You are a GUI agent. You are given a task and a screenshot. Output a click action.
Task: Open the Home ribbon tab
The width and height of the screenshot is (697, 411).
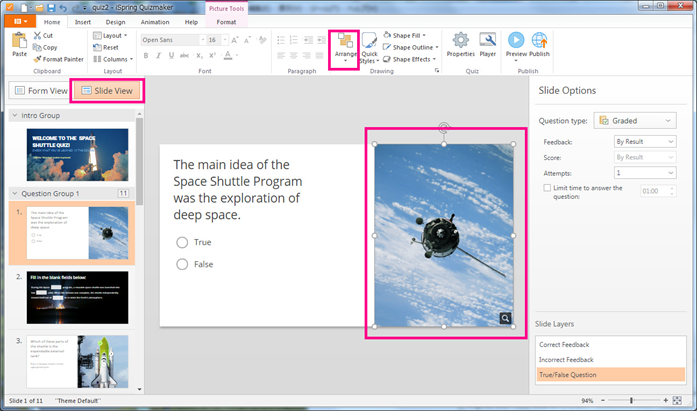click(52, 22)
